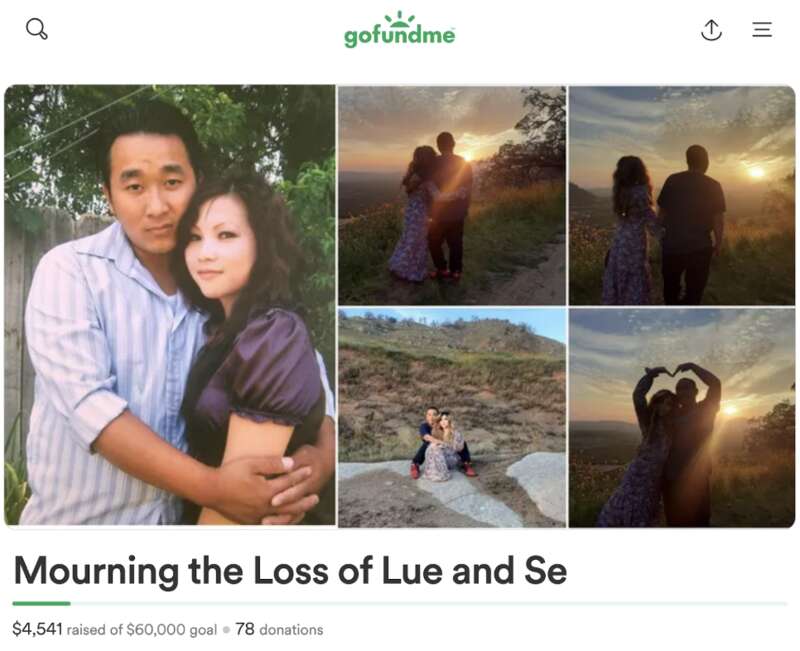Click the gofundme logo

(399, 30)
